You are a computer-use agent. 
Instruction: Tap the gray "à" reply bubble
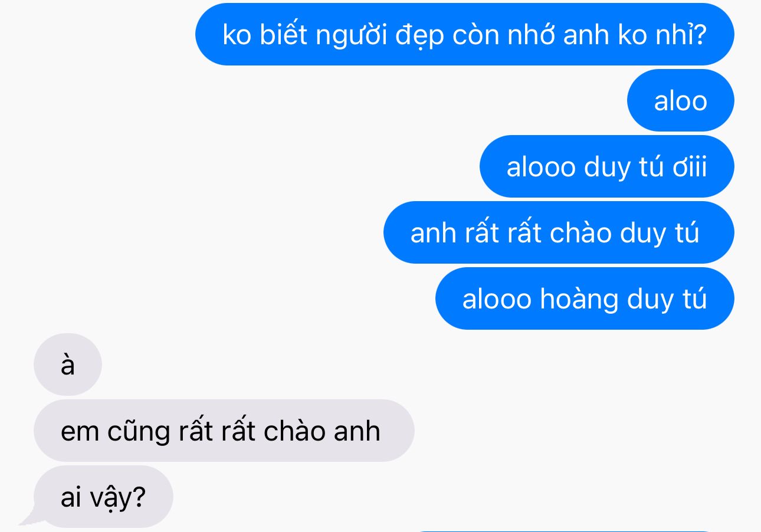pos(68,364)
